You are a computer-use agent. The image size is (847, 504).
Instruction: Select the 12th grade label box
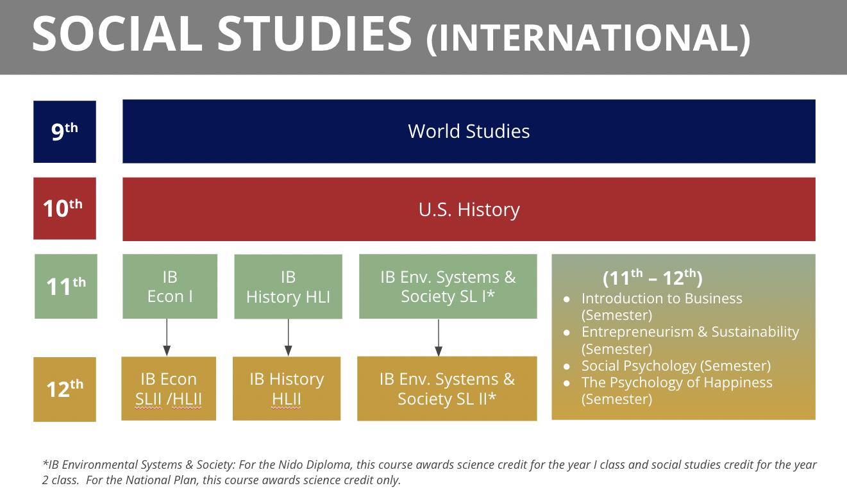[65, 389]
